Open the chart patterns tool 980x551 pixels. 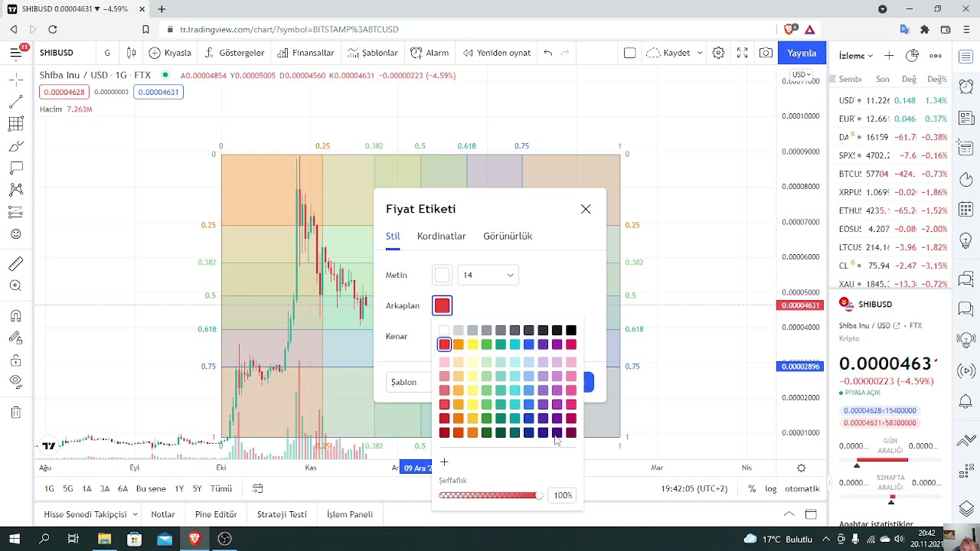click(x=16, y=190)
